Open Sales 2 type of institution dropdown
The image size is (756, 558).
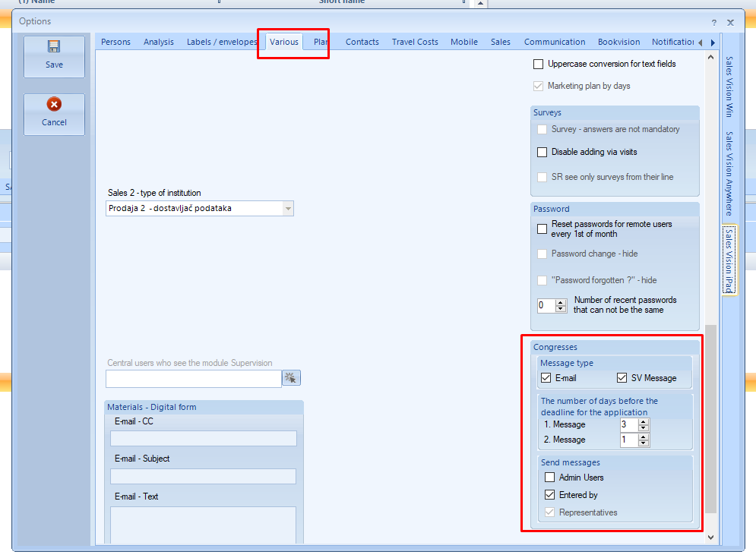(287, 209)
